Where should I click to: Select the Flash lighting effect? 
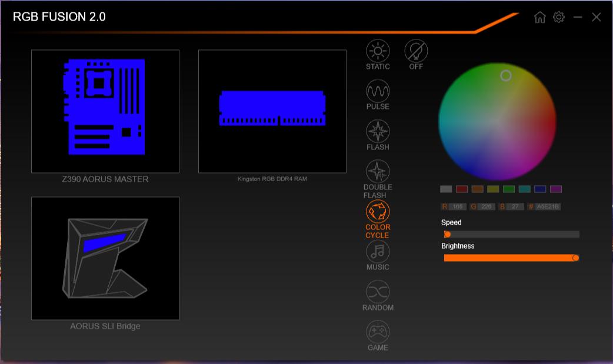(378, 132)
